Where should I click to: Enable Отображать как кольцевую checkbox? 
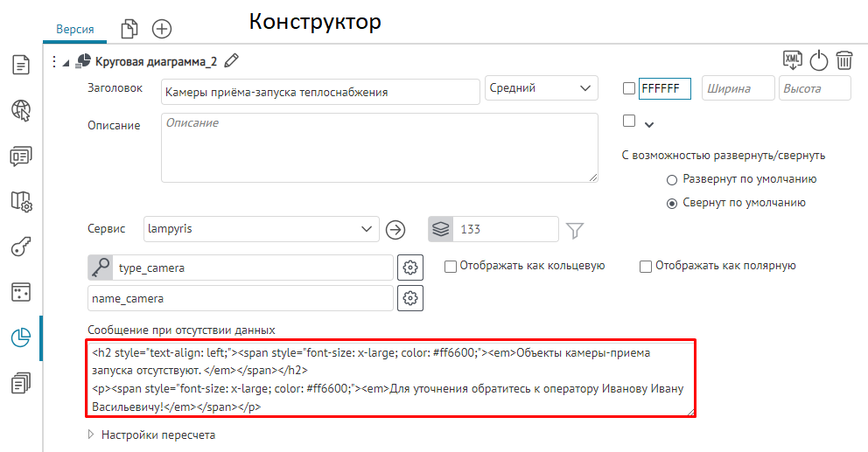pyautogui.click(x=451, y=266)
